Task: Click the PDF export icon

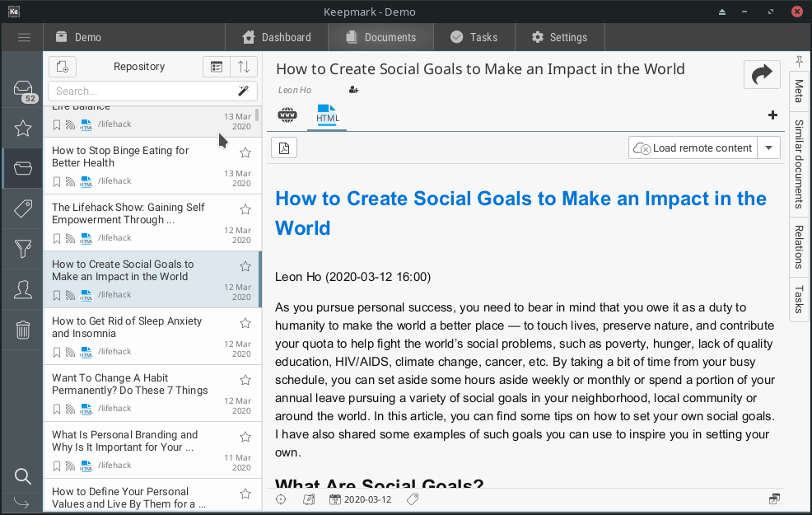Action: [x=284, y=148]
